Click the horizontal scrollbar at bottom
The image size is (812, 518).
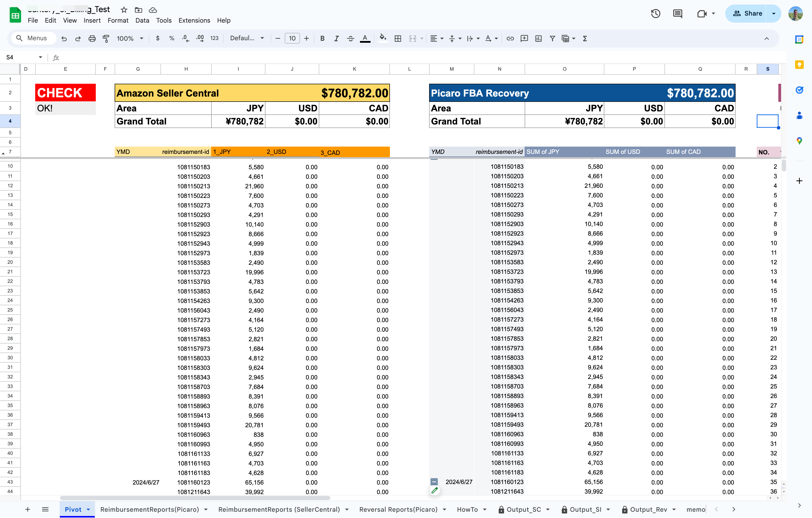pyautogui.click(x=195, y=498)
